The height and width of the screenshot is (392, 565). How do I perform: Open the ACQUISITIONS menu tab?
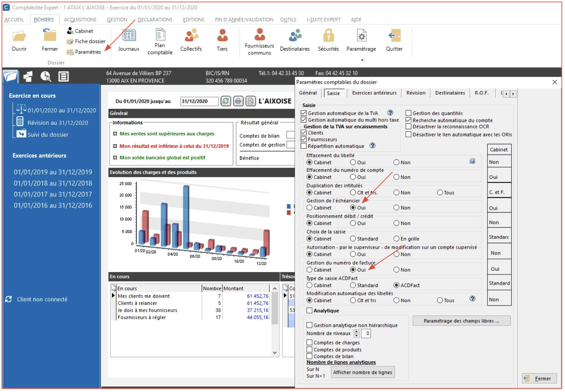coord(80,20)
